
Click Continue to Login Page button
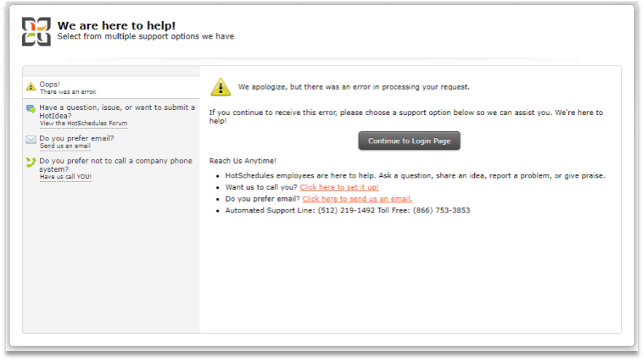tap(409, 140)
